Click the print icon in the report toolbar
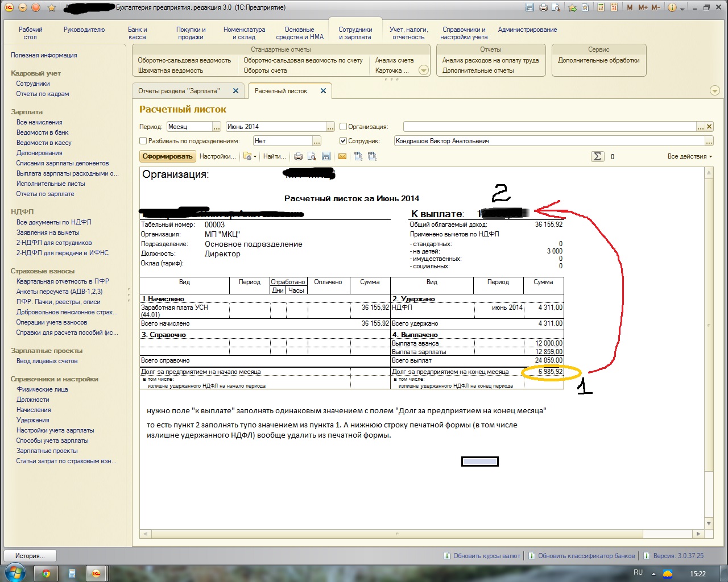Screen dimensions: 728x582 (x=298, y=156)
